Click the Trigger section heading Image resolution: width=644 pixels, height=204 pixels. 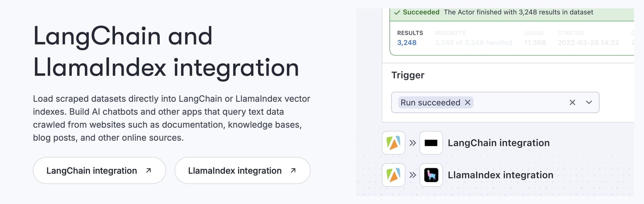(408, 75)
